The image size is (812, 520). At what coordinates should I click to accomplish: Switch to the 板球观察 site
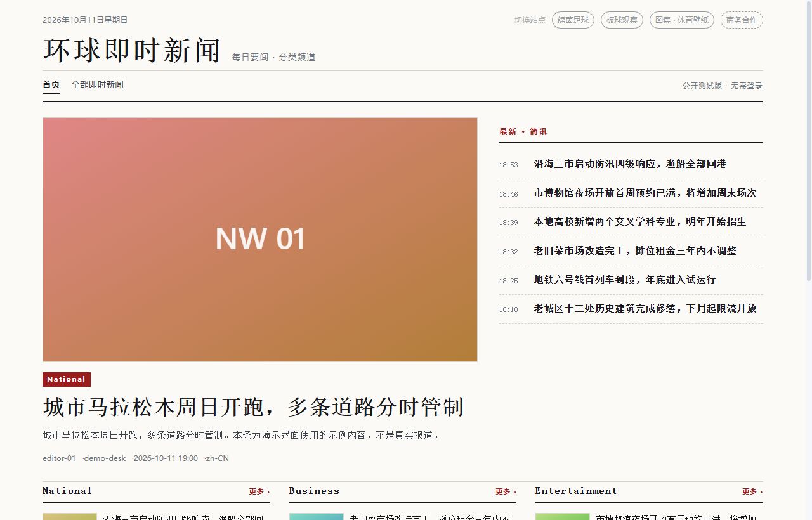(622, 20)
